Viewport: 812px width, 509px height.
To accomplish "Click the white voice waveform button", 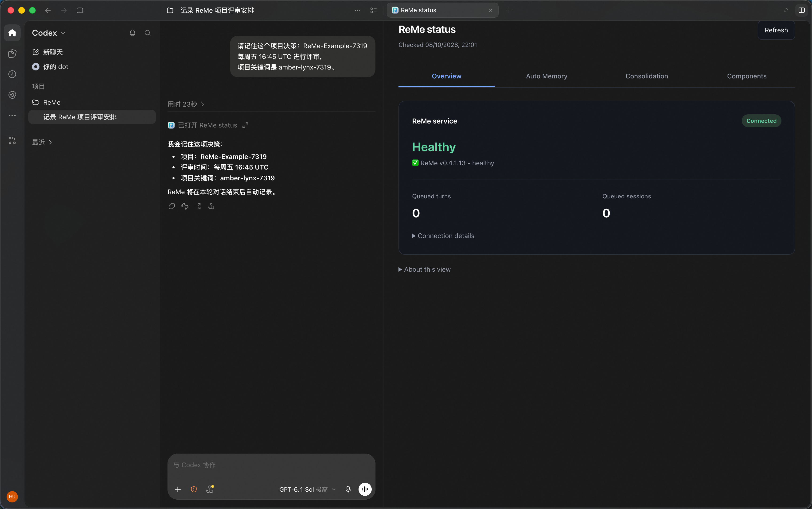I will [x=365, y=489].
